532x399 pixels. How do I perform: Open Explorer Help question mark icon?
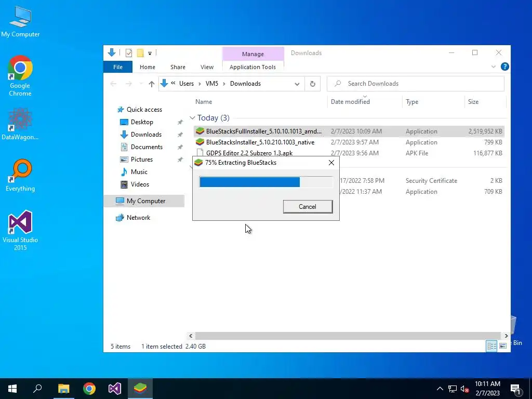pyautogui.click(x=504, y=67)
